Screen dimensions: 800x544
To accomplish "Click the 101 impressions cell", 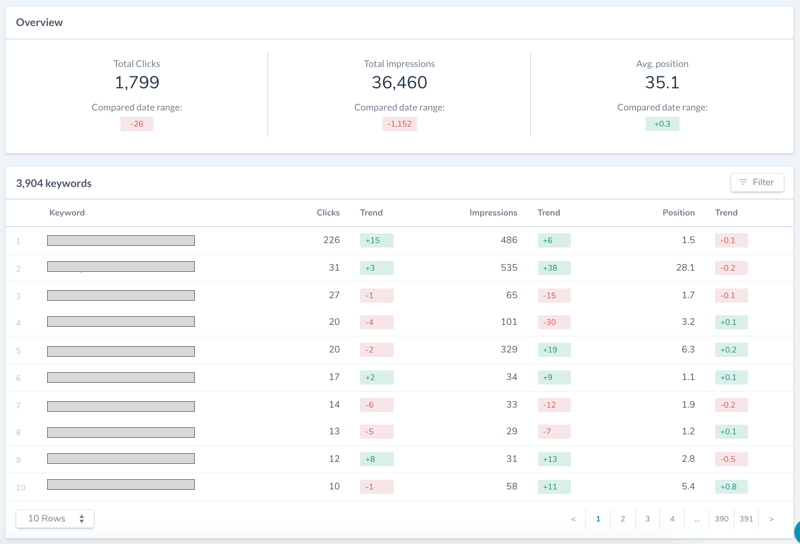I will tap(509, 322).
